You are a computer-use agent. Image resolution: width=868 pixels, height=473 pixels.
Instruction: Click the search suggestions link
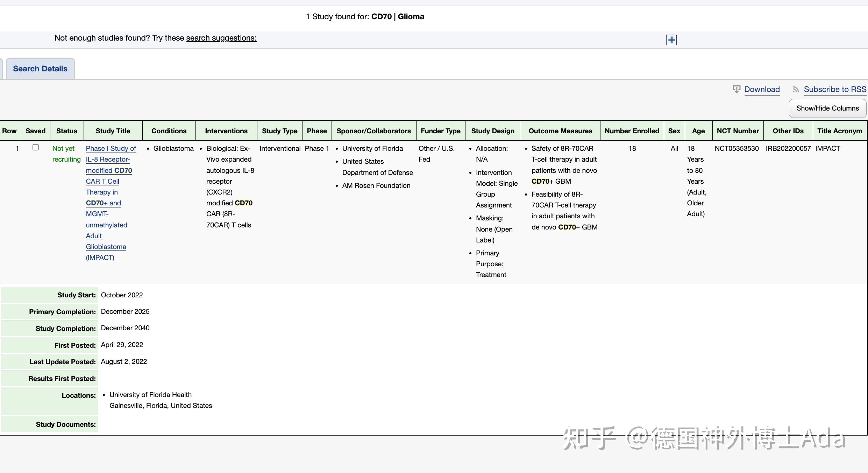[221, 38]
